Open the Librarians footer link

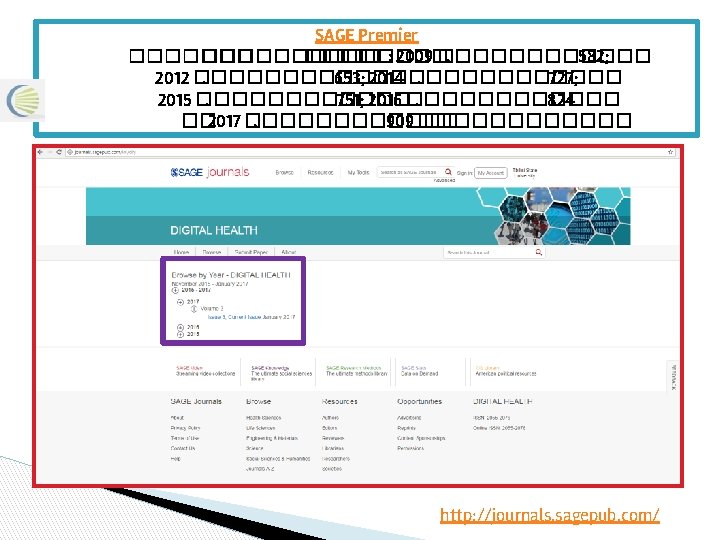pyautogui.click(x=333, y=448)
